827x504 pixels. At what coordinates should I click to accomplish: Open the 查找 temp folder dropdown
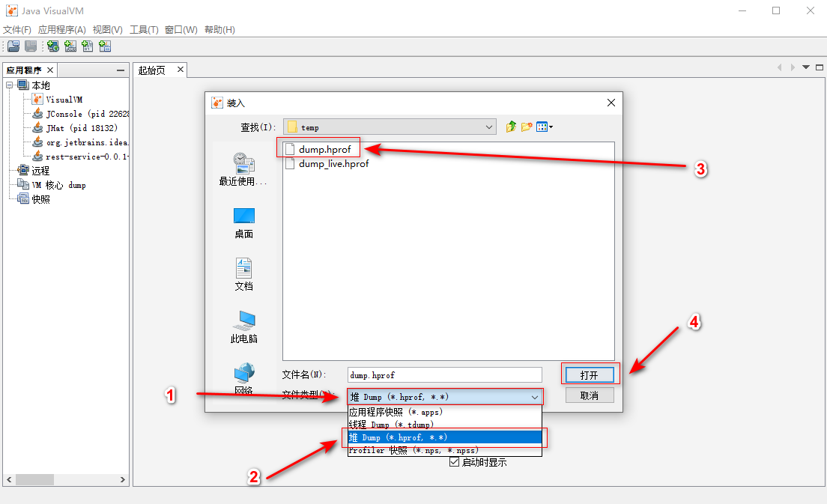click(390, 127)
